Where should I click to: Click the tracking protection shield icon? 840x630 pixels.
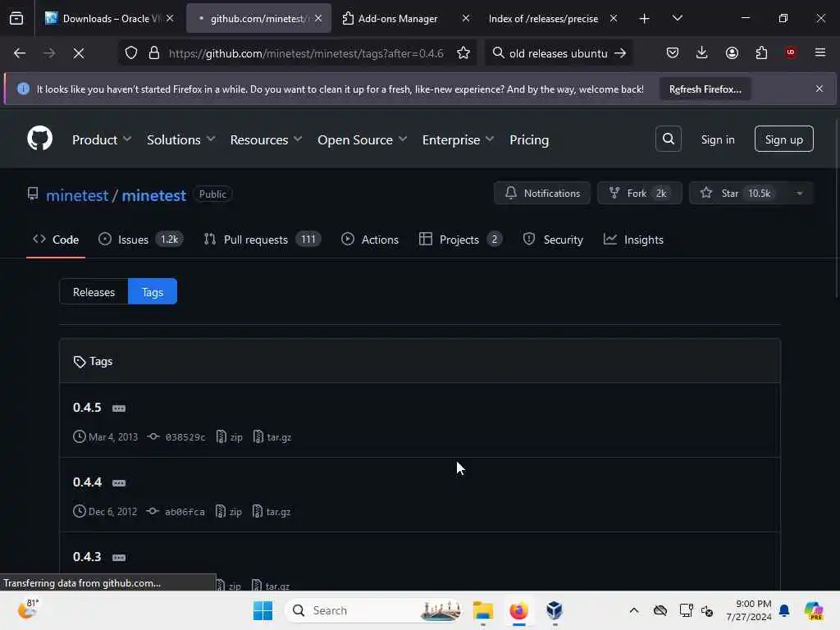[x=131, y=53]
